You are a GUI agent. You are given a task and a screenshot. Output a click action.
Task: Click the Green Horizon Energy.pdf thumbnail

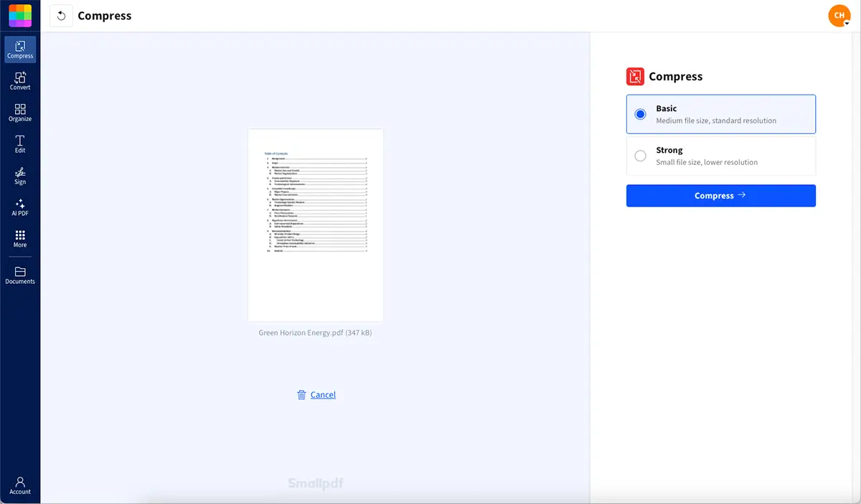pos(316,224)
